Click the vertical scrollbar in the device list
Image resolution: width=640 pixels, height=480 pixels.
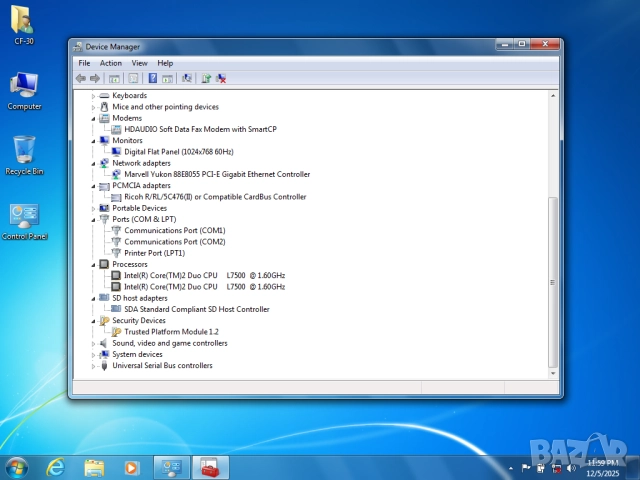tap(554, 280)
